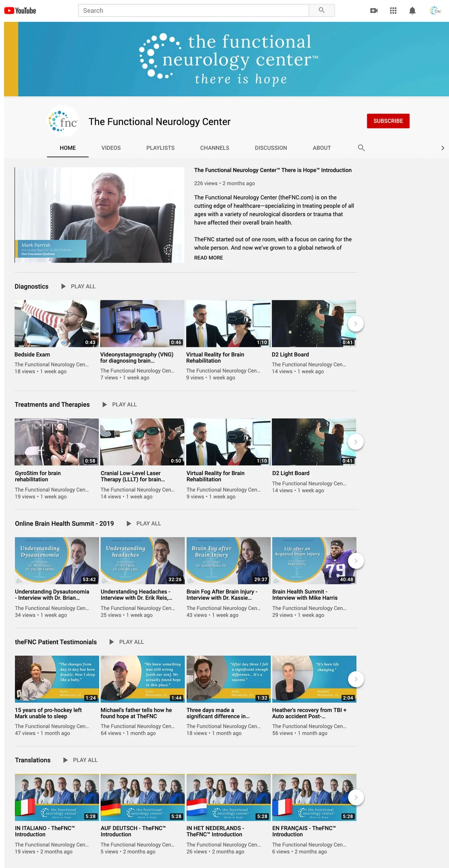Open title 'Three days made a significant difference'
Image resolution: width=449 pixels, height=868 pixels.
pyautogui.click(x=218, y=713)
